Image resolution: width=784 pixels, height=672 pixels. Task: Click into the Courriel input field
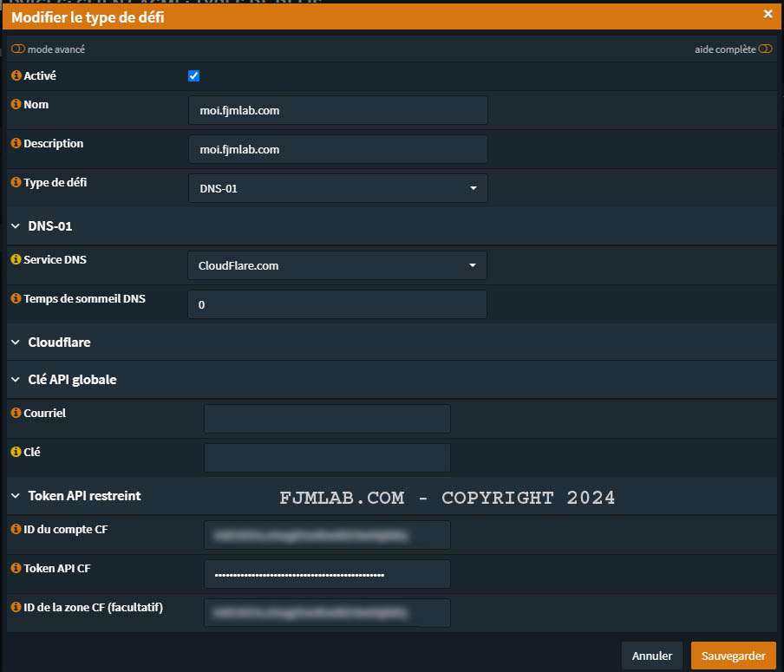(x=327, y=419)
